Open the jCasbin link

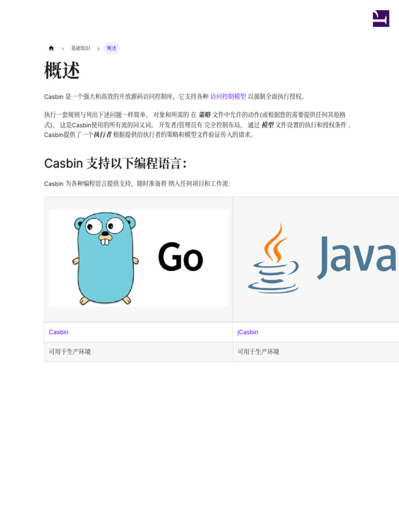[248, 332]
